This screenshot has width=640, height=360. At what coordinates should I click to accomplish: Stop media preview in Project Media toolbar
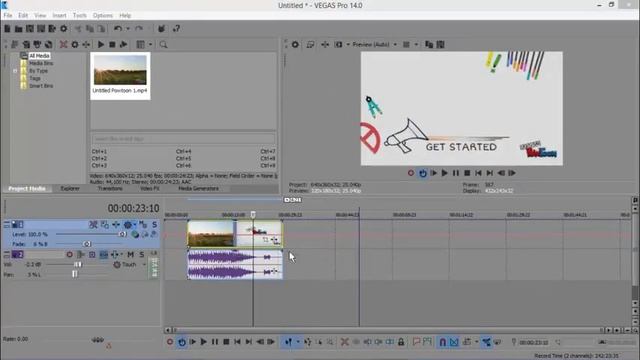click(112, 44)
